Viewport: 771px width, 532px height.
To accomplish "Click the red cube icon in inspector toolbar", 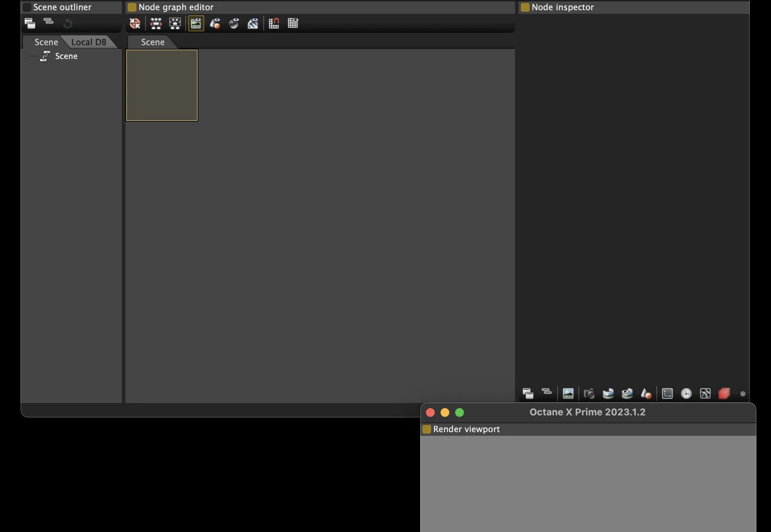I will tap(724, 394).
